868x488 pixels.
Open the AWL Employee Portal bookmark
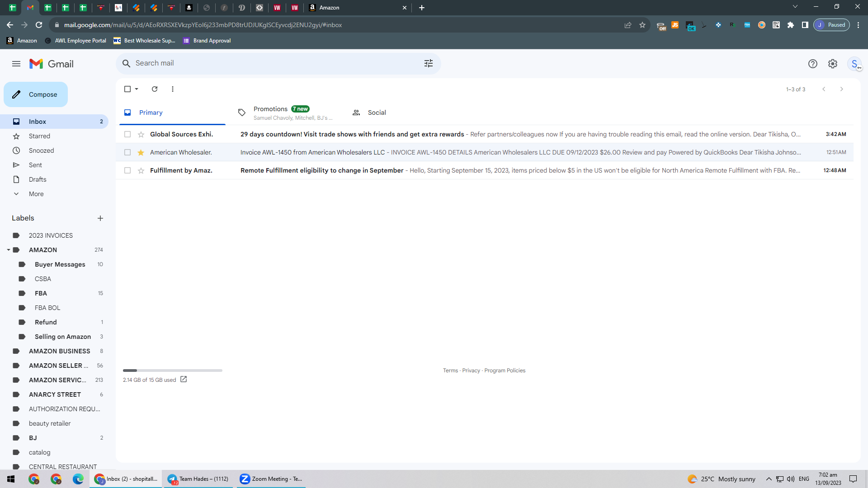click(75, 41)
